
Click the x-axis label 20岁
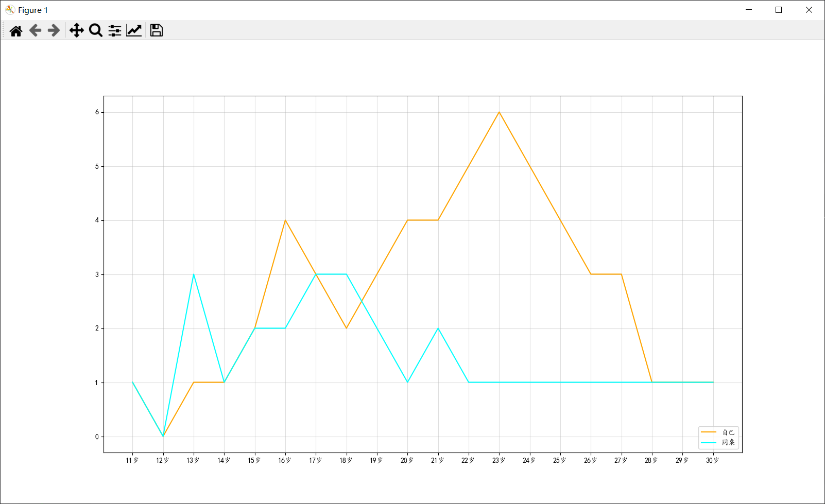(407, 460)
